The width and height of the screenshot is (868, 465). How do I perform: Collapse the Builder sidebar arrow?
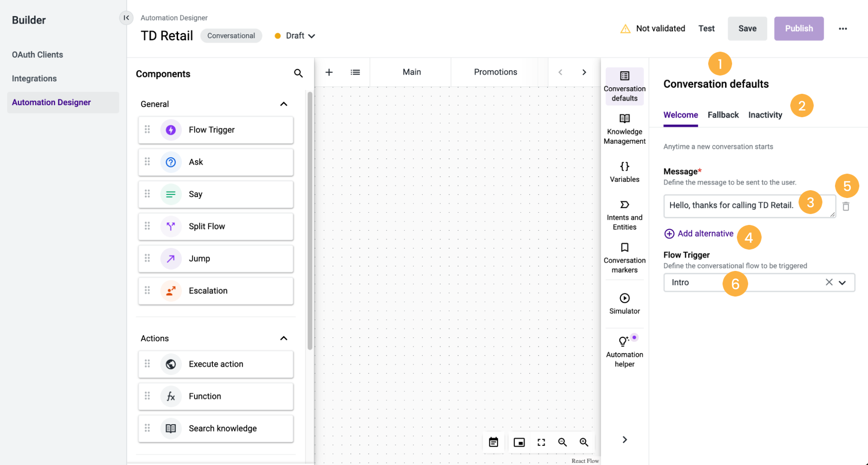point(126,18)
